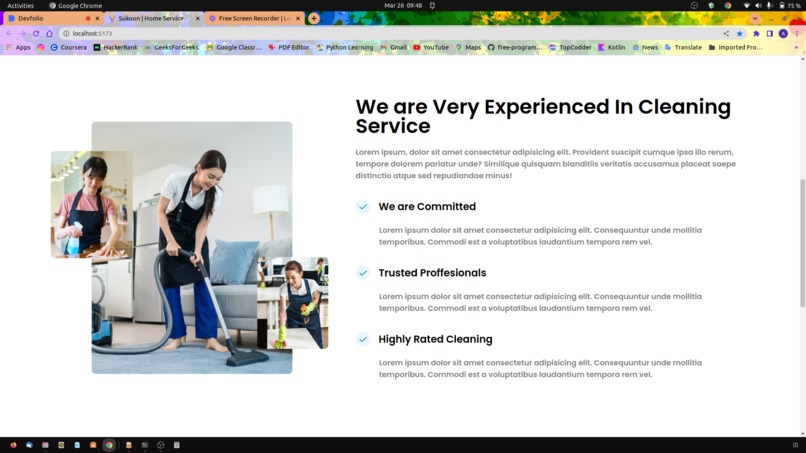The width and height of the screenshot is (806, 453).
Task: Click the small photo of woman with spray bottle
Action: click(91, 205)
